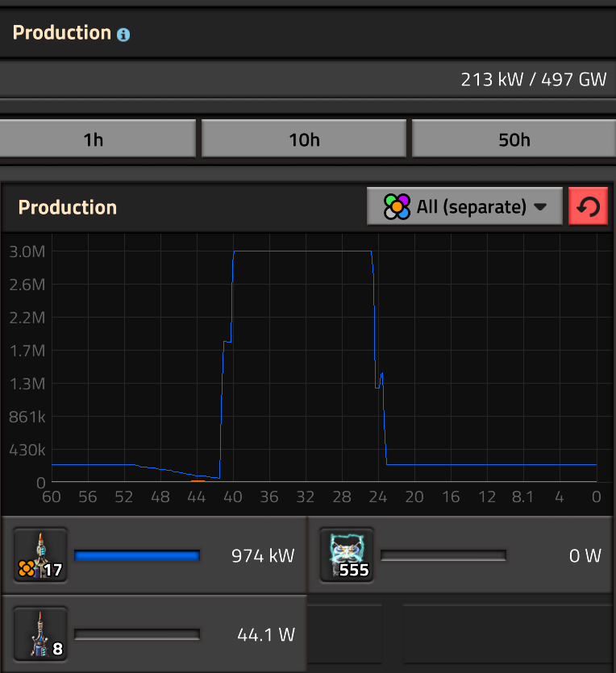Screen dimensions: 616x673
Task: Click the bar next to 44.1 W
Action: 137,634
